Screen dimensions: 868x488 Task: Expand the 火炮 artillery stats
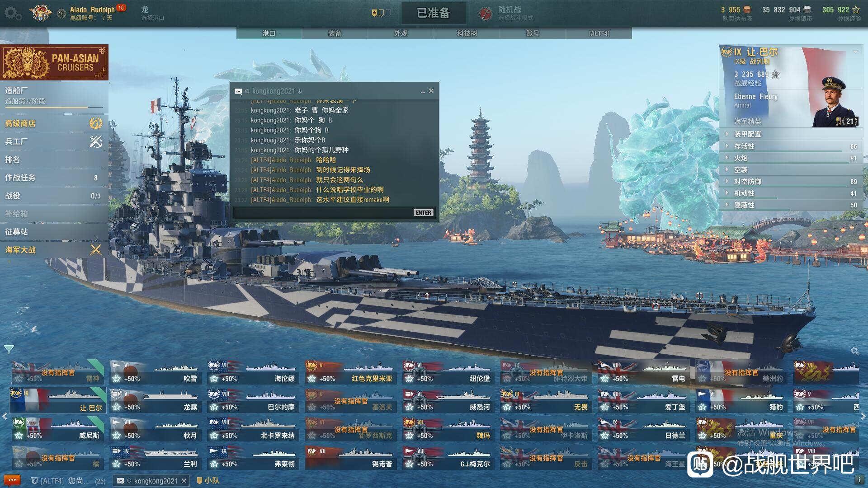(726, 158)
